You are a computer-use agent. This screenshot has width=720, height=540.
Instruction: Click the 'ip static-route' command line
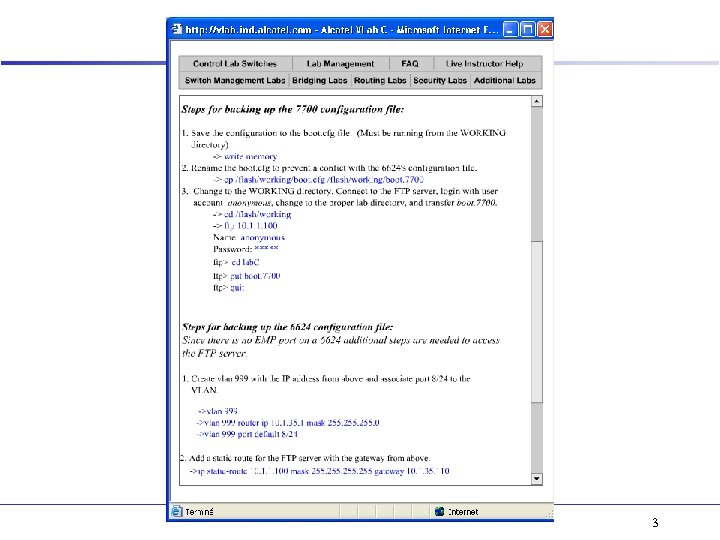click(320, 471)
